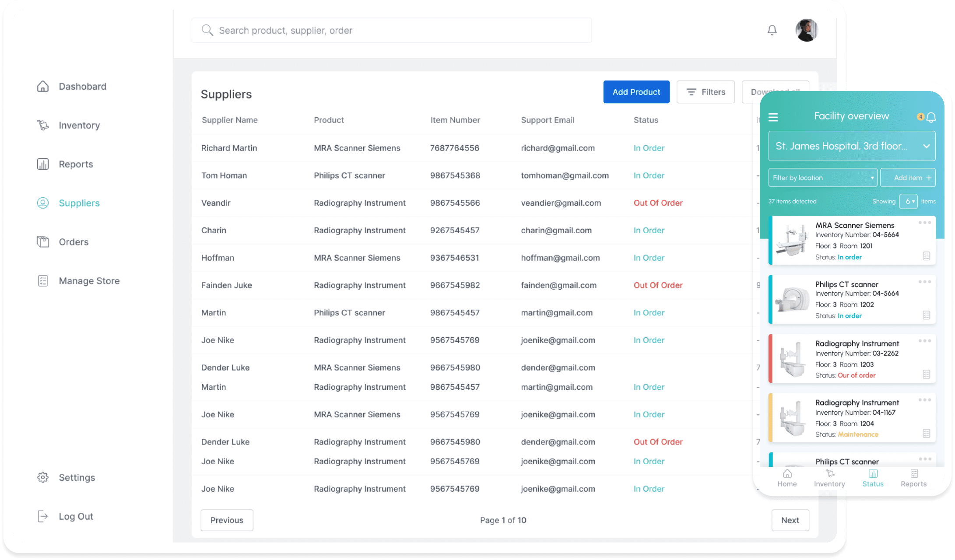Click Supplier Name column header

pyautogui.click(x=229, y=120)
